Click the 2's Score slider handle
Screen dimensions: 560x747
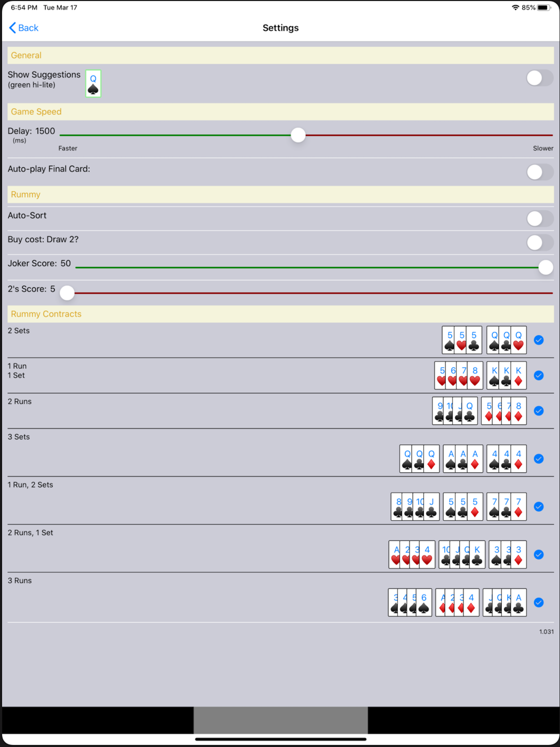[67, 293]
